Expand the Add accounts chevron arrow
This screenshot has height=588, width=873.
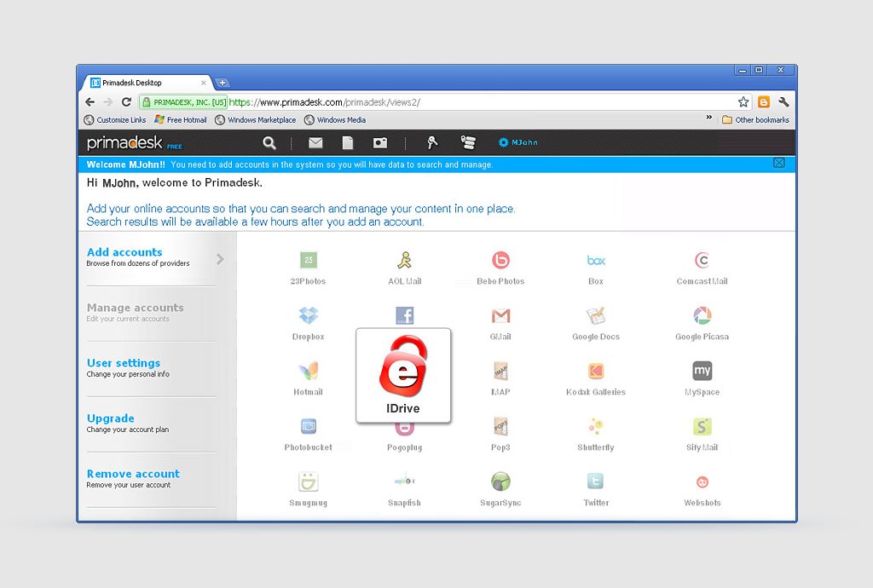click(220, 259)
